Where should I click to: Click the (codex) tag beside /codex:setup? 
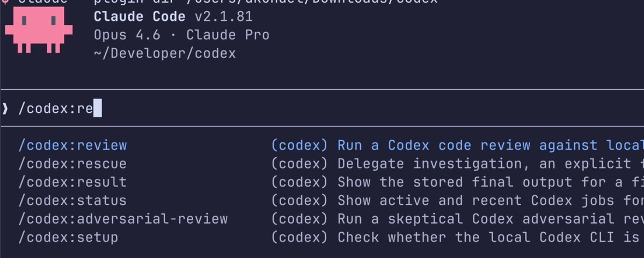pos(299,237)
